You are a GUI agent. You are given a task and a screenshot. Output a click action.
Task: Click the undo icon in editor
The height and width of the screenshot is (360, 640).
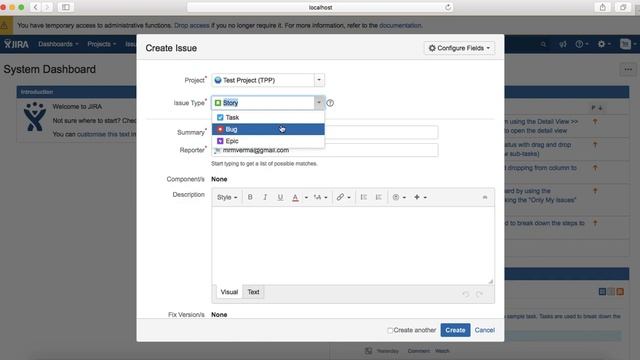[466, 294]
